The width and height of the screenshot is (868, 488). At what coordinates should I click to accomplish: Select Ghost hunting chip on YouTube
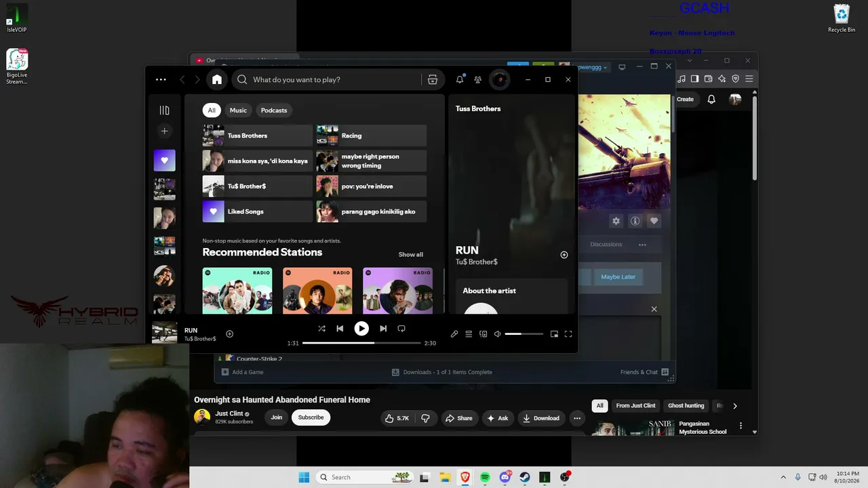coord(686,406)
